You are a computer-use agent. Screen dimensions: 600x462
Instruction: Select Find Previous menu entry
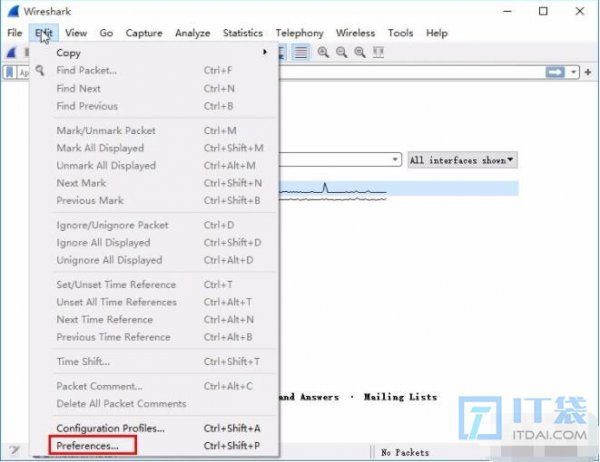(x=154, y=106)
